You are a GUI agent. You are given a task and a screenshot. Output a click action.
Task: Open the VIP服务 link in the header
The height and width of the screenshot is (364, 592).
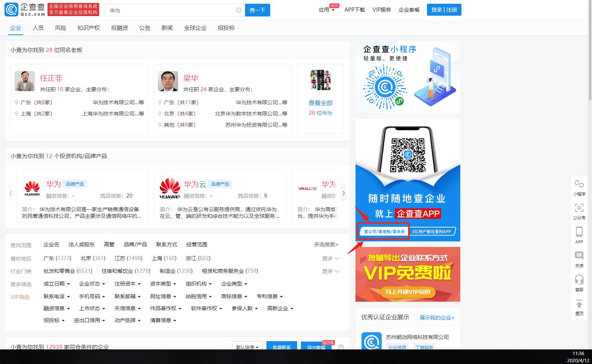[x=382, y=10]
